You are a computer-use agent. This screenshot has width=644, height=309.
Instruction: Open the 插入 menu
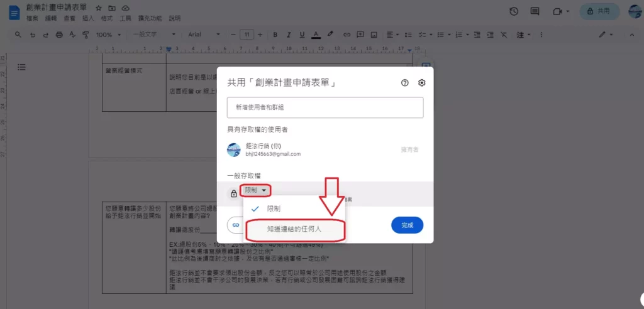(x=88, y=18)
